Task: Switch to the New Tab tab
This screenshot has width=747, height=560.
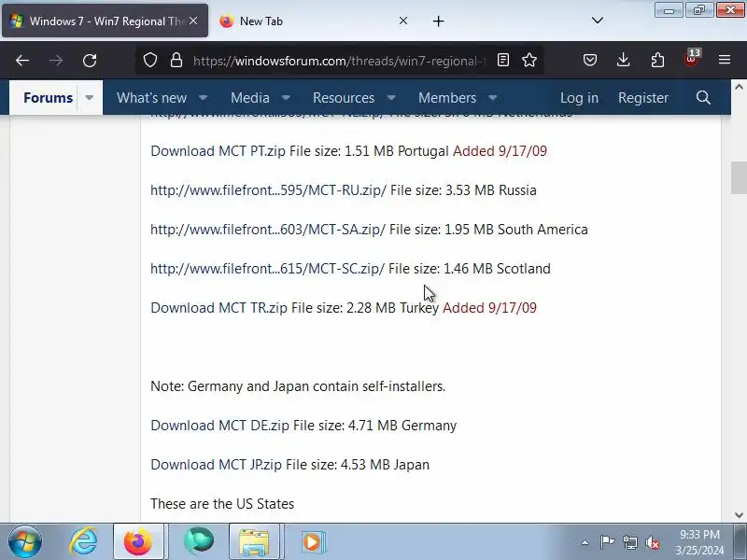Action: click(312, 21)
